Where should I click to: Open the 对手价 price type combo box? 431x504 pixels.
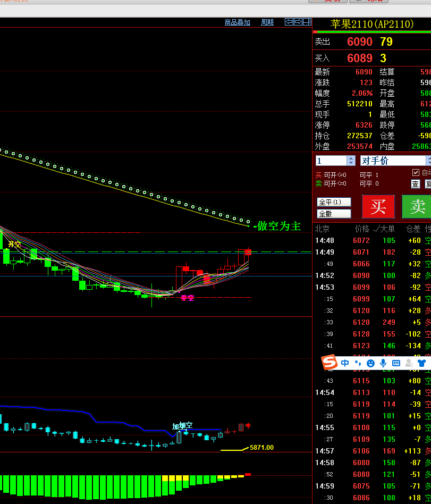(x=395, y=161)
